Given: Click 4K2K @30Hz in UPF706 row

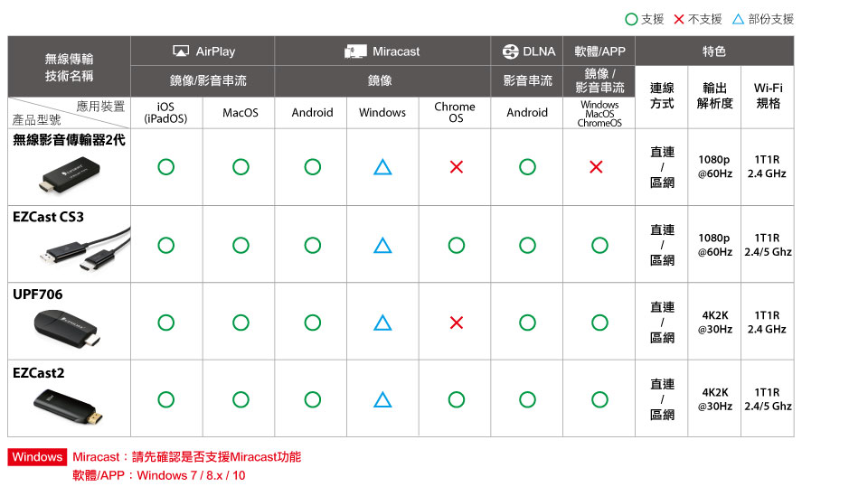Looking at the screenshot, I should 714,323.
